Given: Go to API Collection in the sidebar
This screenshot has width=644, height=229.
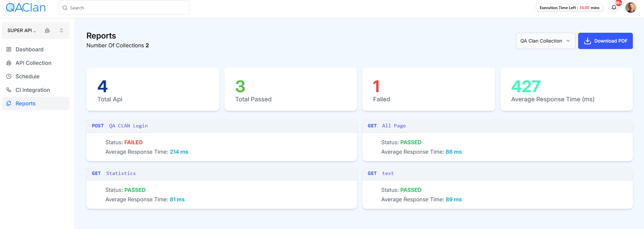Looking at the screenshot, I should coord(36,63).
